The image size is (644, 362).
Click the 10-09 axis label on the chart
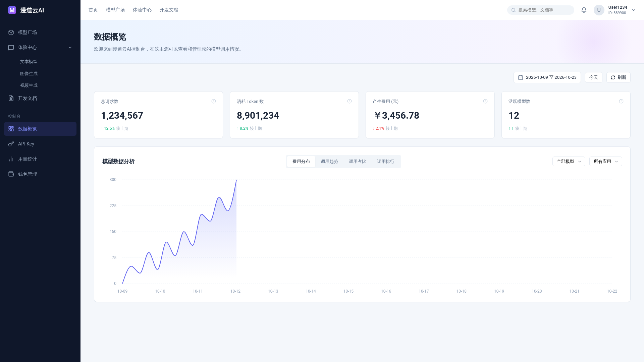click(122, 291)
